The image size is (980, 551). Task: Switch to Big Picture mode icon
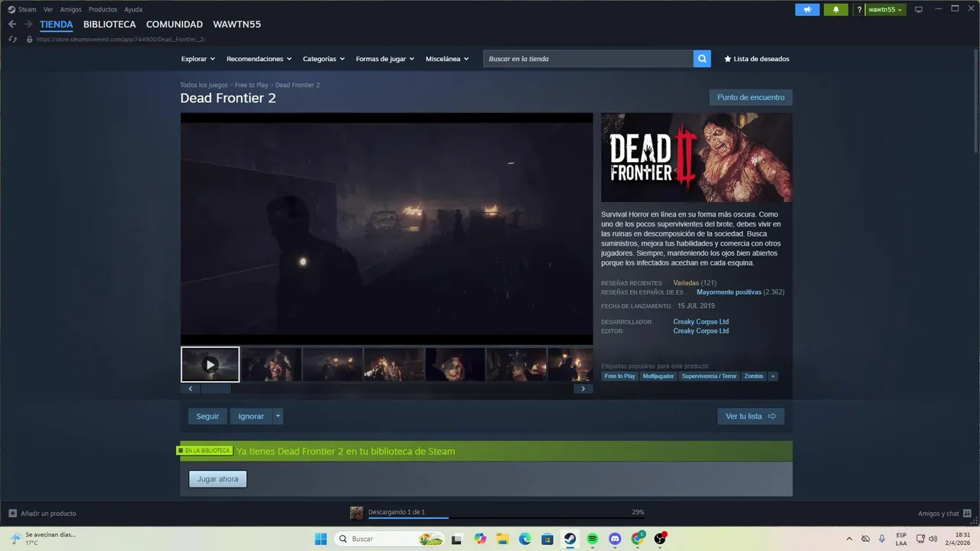pyautogui.click(x=919, y=9)
